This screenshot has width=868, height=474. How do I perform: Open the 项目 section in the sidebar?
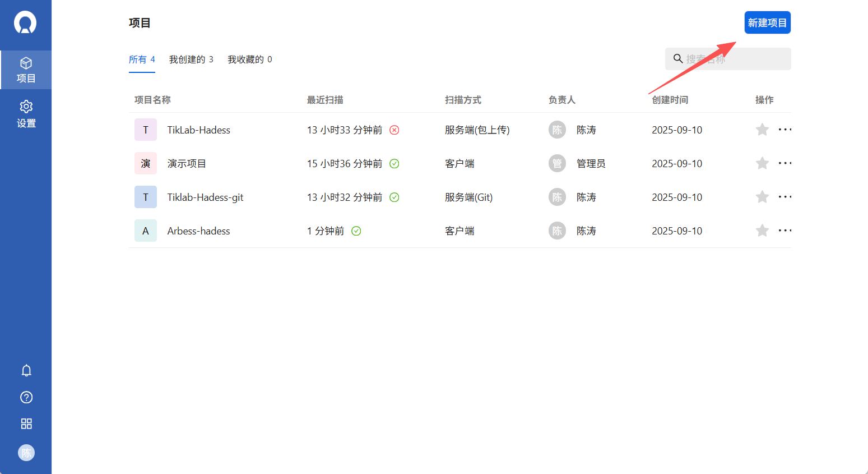(x=26, y=70)
